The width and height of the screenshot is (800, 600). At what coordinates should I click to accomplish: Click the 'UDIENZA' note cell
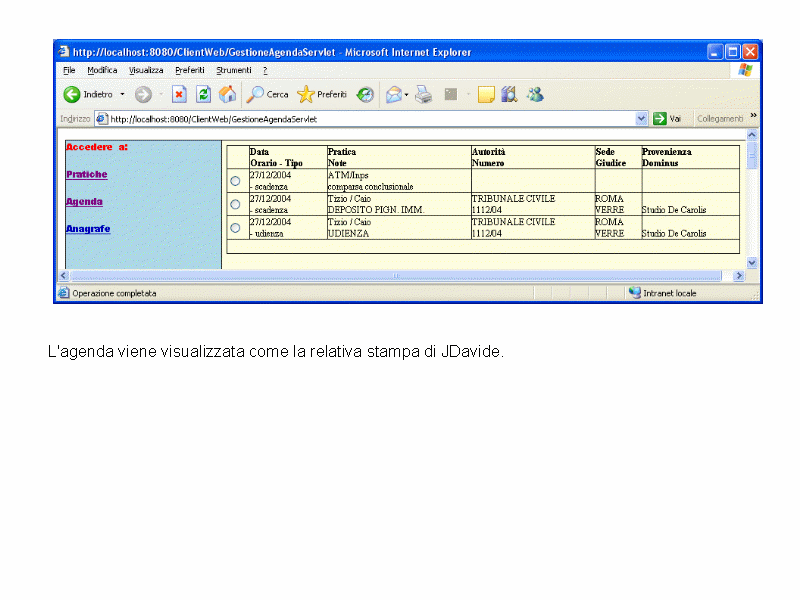[348, 233]
